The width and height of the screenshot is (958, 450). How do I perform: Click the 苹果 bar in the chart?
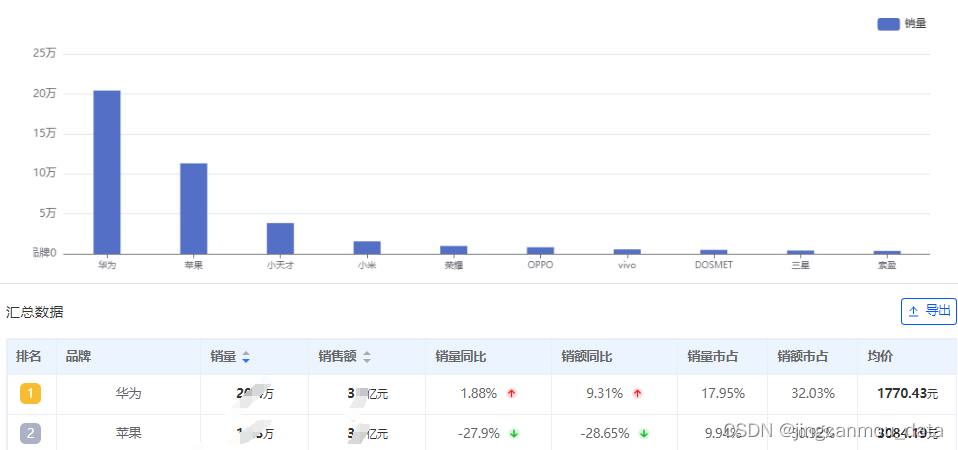pyautogui.click(x=194, y=209)
